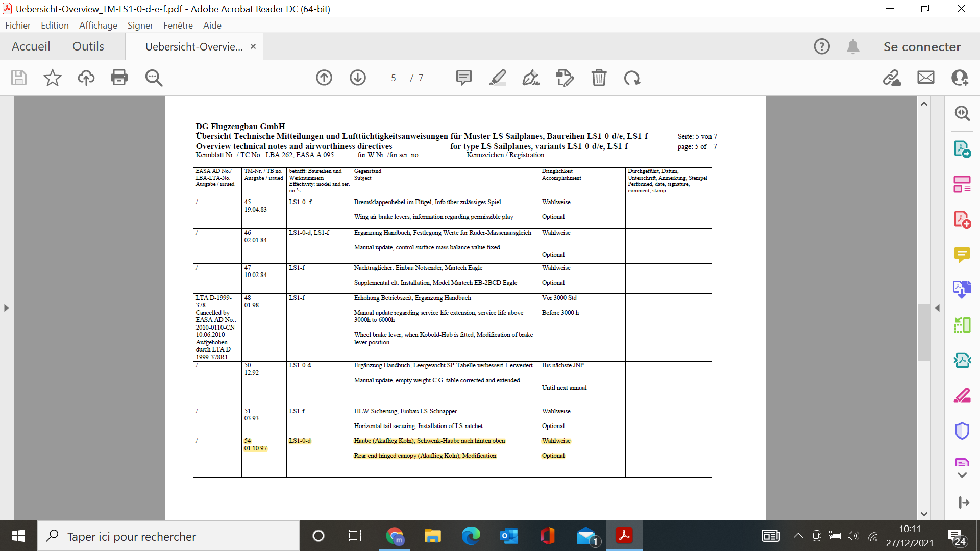Collapse the right tools pane arrow
Screen dimensions: 980x551
(937, 308)
